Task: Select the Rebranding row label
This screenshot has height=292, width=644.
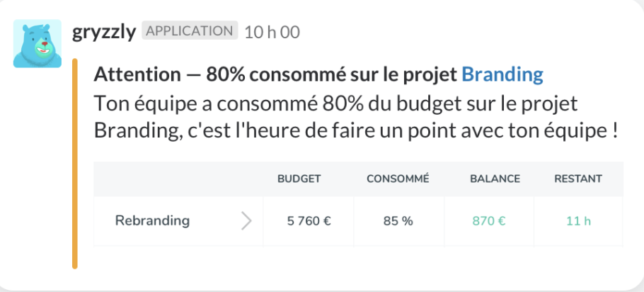Action: click(x=152, y=220)
